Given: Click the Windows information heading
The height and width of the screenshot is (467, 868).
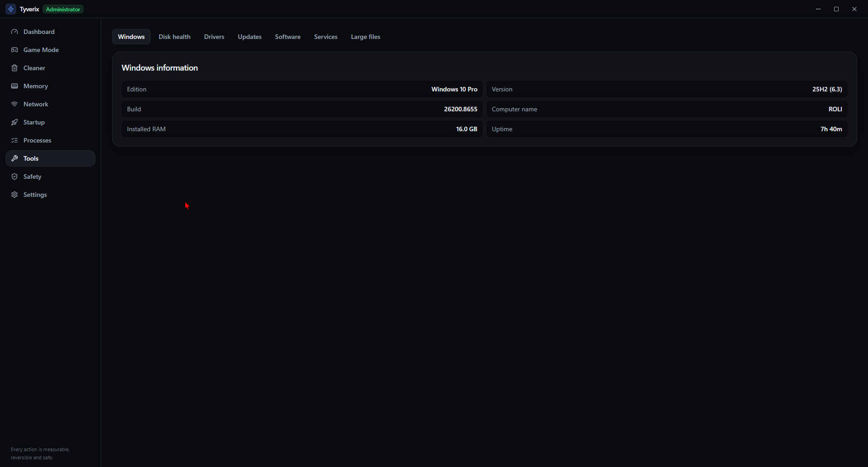Looking at the screenshot, I should (x=160, y=68).
